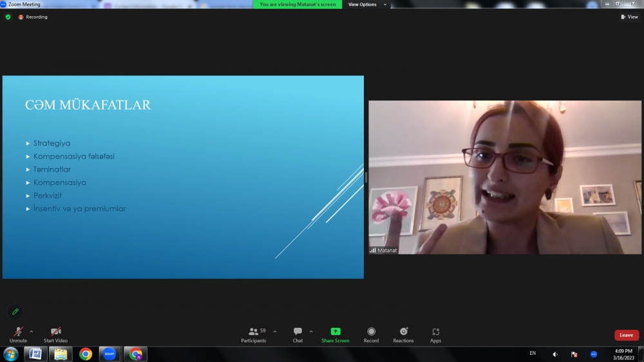Expand audio options arrow beside Unmute
The image size is (644, 362).
click(x=32, y=332)
